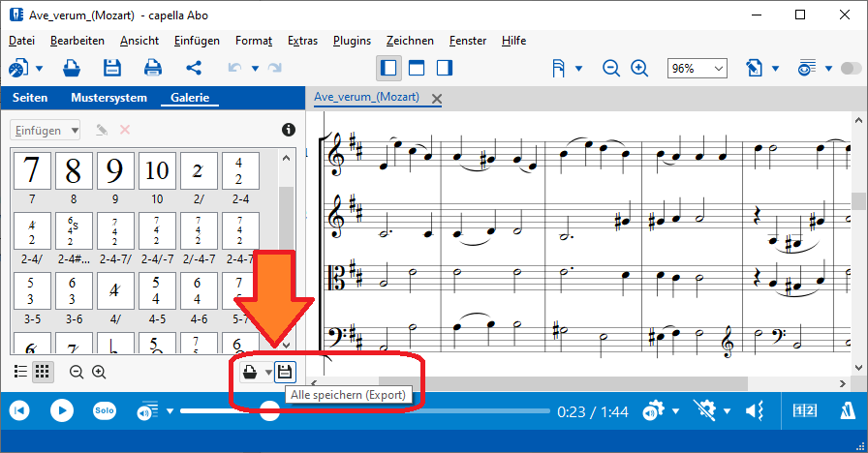The image size is (868, 453).
Task: Toggle the top panel layout button
Action: pos(417,68)
